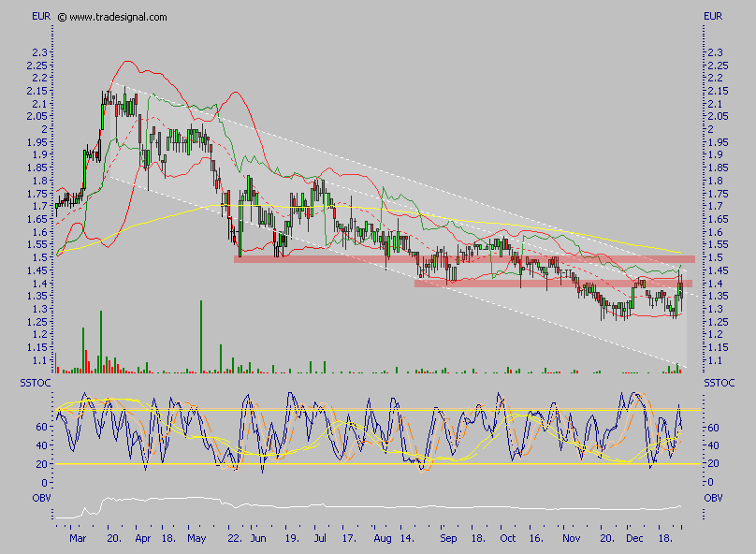This screenshot has height=554, width=756.
Task: Select the Jul date on time axis
Action: (320, 540)
